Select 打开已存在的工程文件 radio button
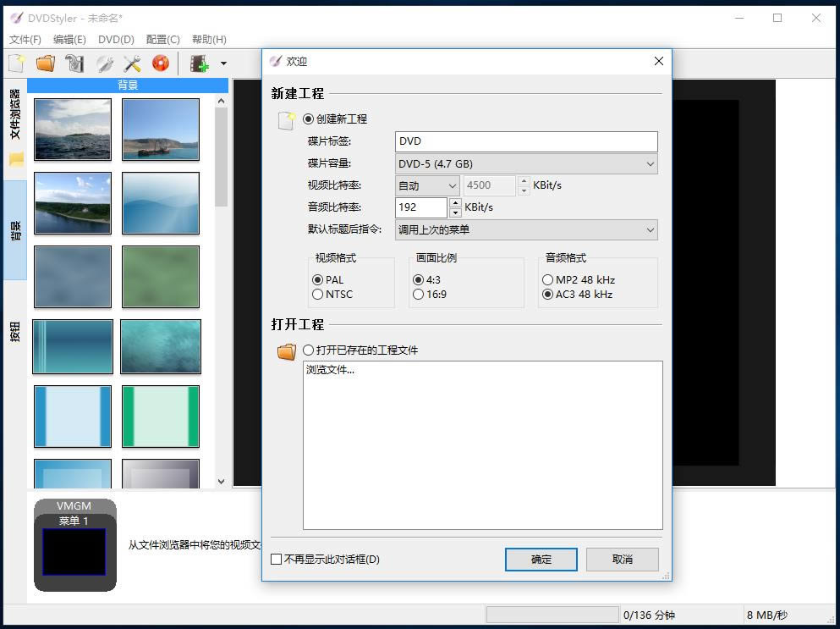Screen dimensions: 840x629 pyautogui.click(x=308, y=350)
